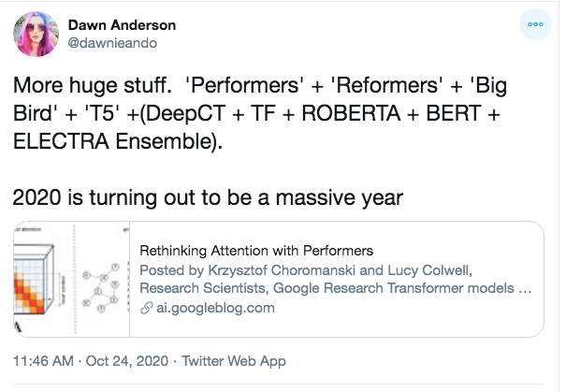Click the 11:46 AM timestamp
Screen dimensions: 566x392
[x=43, y=361]
